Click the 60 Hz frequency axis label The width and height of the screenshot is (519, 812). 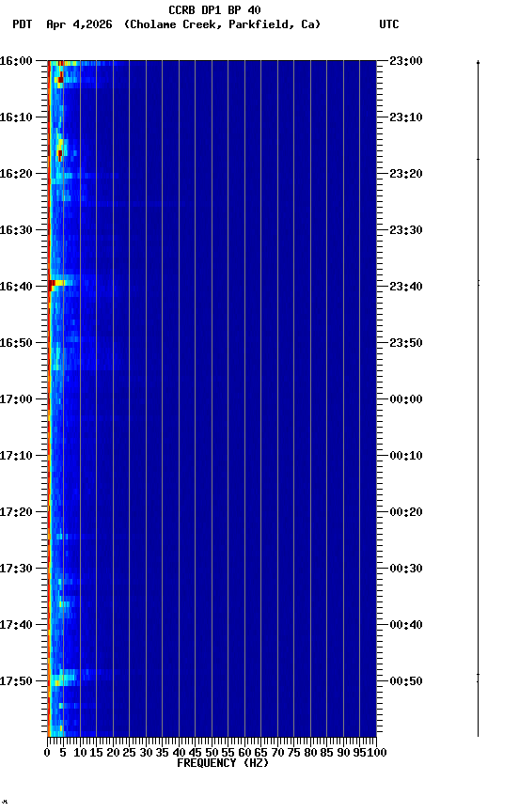[x=244, y=753]
